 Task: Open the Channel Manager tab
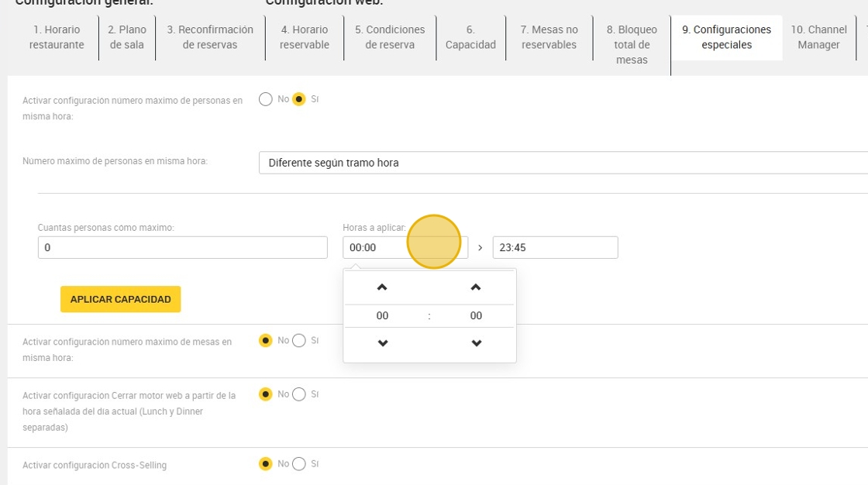click(x=818, y=37)
